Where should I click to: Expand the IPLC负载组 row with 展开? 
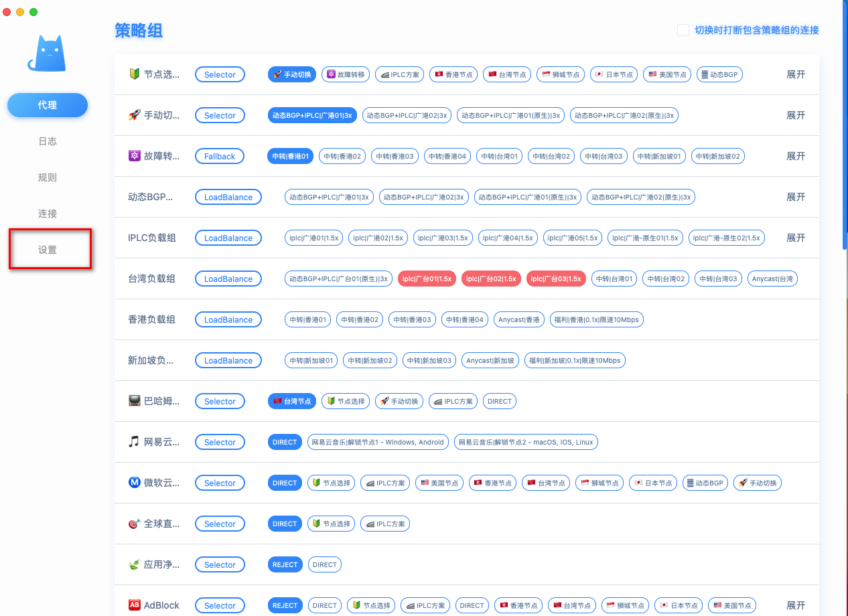coord(795,238)
